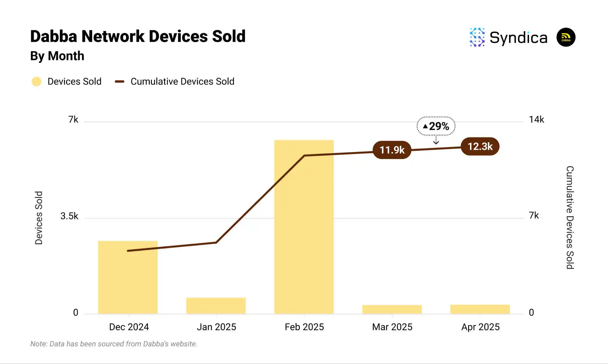This screenshot has height=364, width=608.
Task: Click the 29% growth annotation bubble
Action: pos(436,126)
